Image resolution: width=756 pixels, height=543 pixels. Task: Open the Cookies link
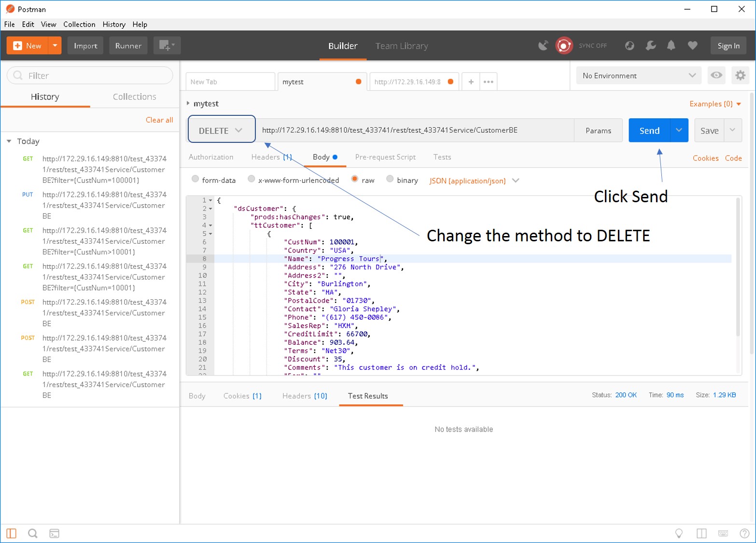point(705,158)
